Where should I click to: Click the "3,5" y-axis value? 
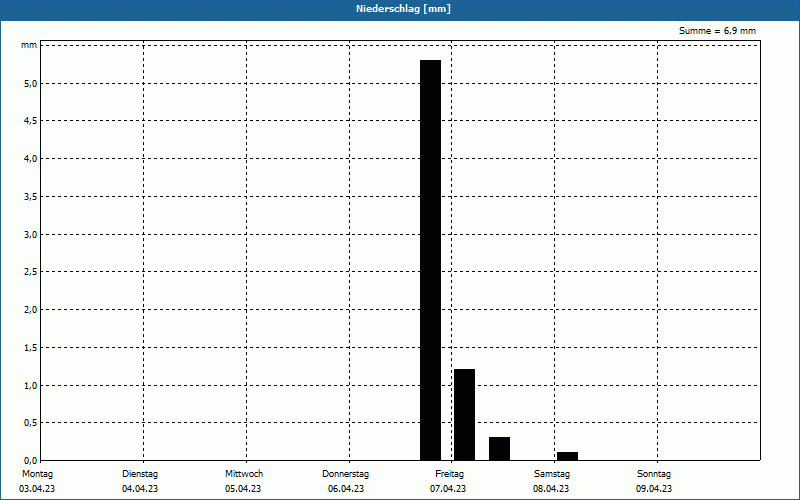point(31,196)
